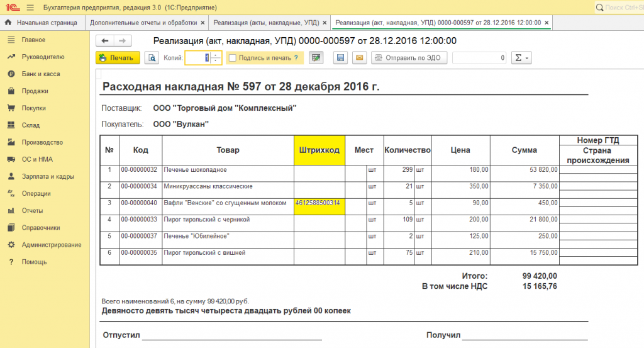The width and height of the screenshot is (644, 348).
Task: Select the quantity cell 299
Action: (x=399, y=174)
